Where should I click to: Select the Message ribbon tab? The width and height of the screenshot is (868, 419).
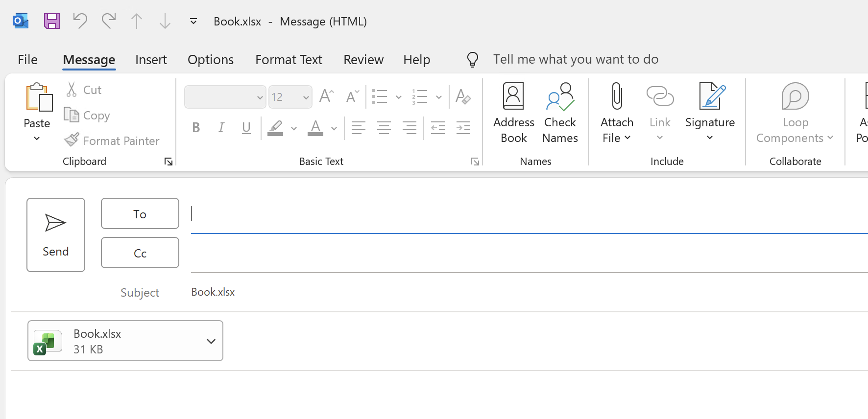[x=89, y=59]
